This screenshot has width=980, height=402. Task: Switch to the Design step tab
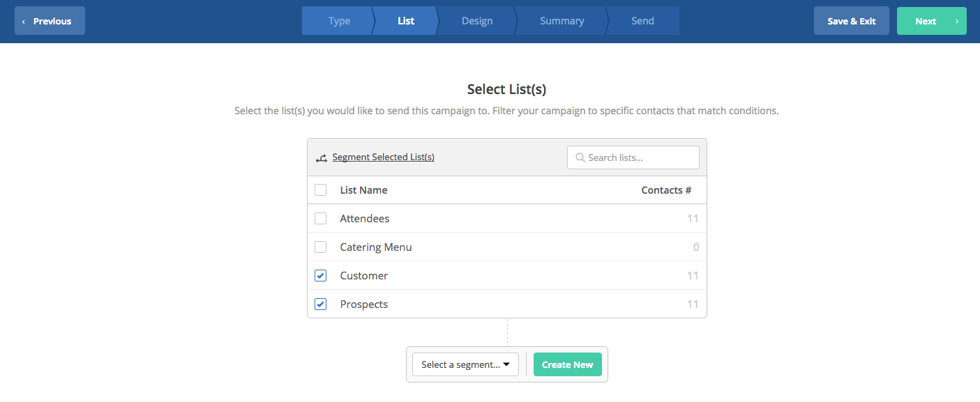(477, 21)
